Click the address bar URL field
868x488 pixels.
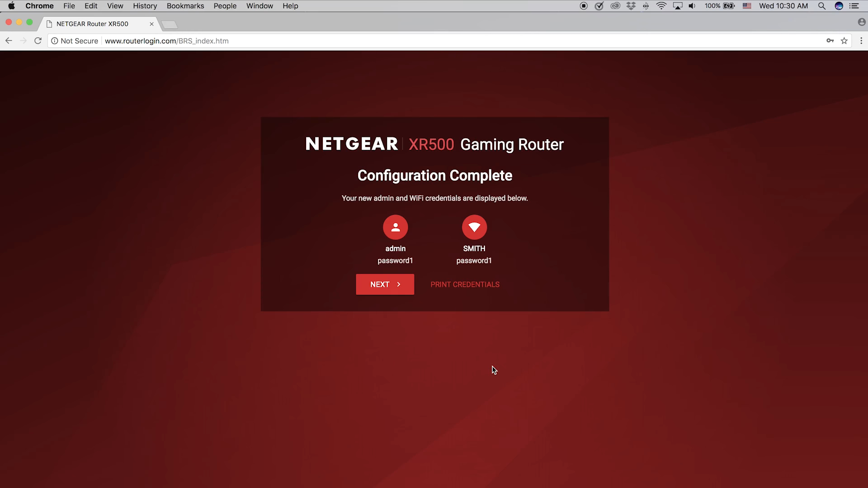click(166, 41)
